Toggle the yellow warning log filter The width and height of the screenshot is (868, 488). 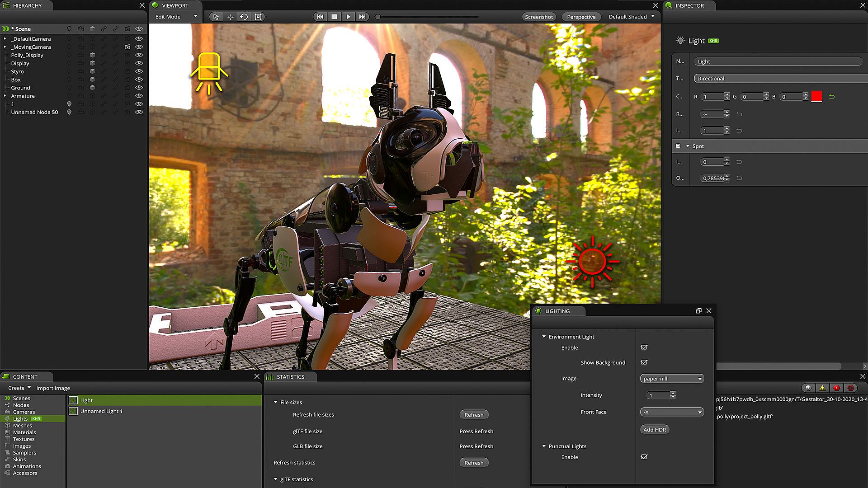click(x=822, y=388)
